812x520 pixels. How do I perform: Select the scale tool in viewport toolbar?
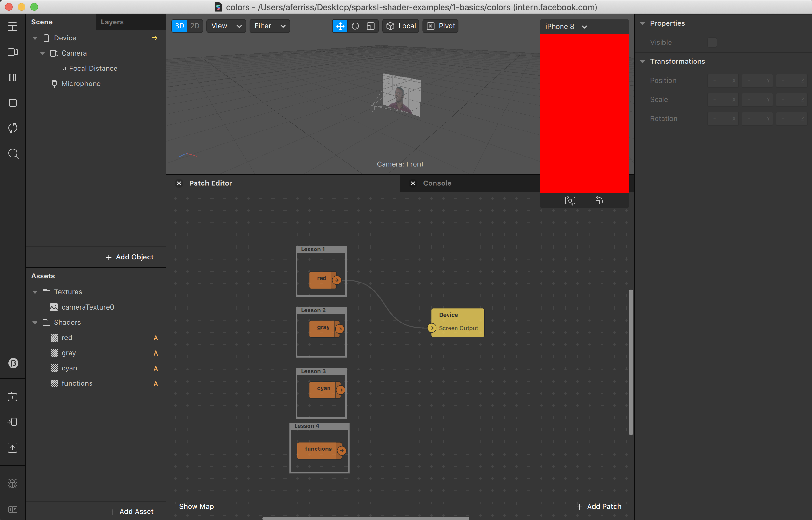(370, 26)
